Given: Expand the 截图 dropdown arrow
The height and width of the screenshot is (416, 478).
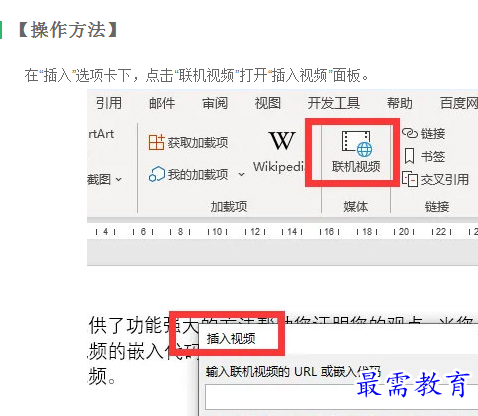Looking at the screenshot, I should pos(118,180).
